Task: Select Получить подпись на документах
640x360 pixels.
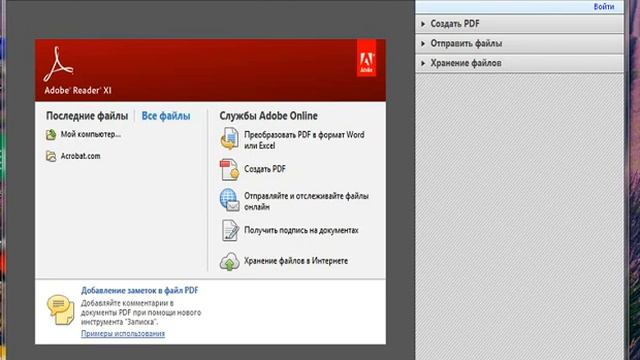Action: click(x=301, y=230)
